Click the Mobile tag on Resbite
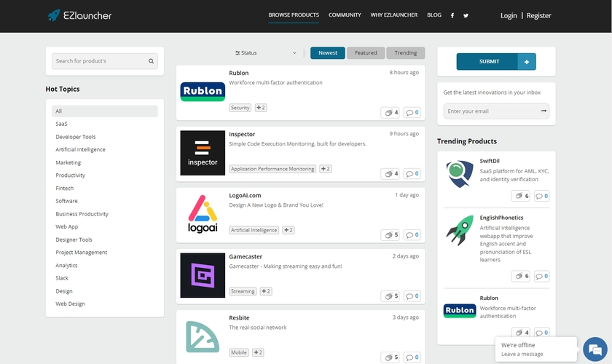612x364 pixels. click(x=239, y=352)
